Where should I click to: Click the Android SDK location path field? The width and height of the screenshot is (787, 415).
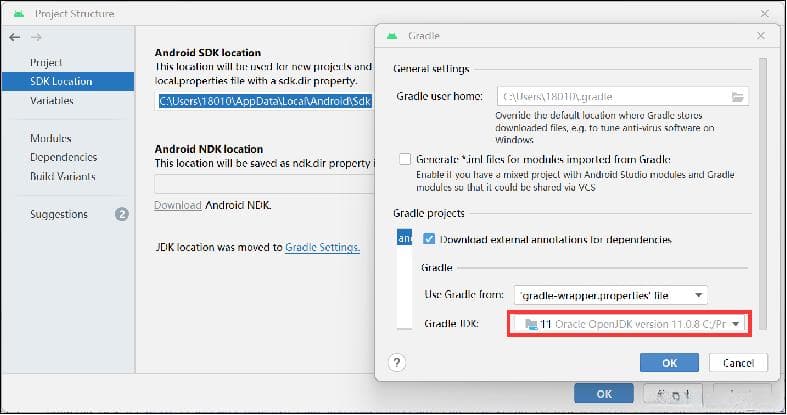[265, 101]
